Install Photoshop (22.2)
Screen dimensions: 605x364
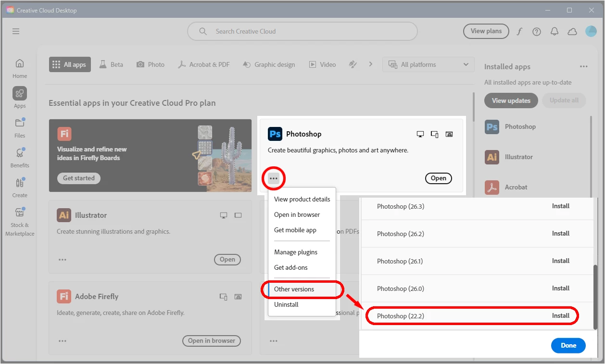[x=561, y=316]
